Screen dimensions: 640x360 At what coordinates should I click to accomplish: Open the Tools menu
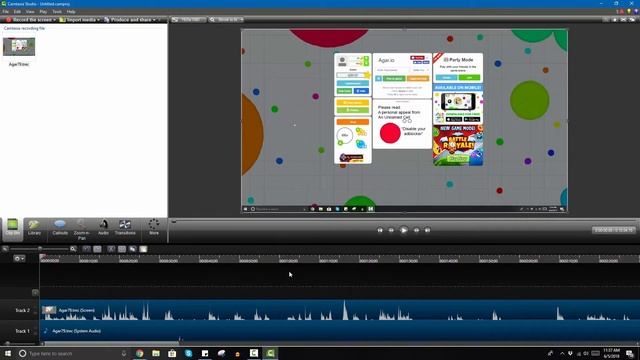coord(57,12)
